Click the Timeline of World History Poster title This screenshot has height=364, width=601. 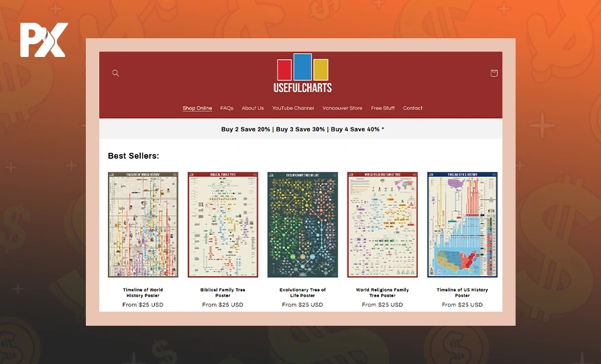(143, 292)
